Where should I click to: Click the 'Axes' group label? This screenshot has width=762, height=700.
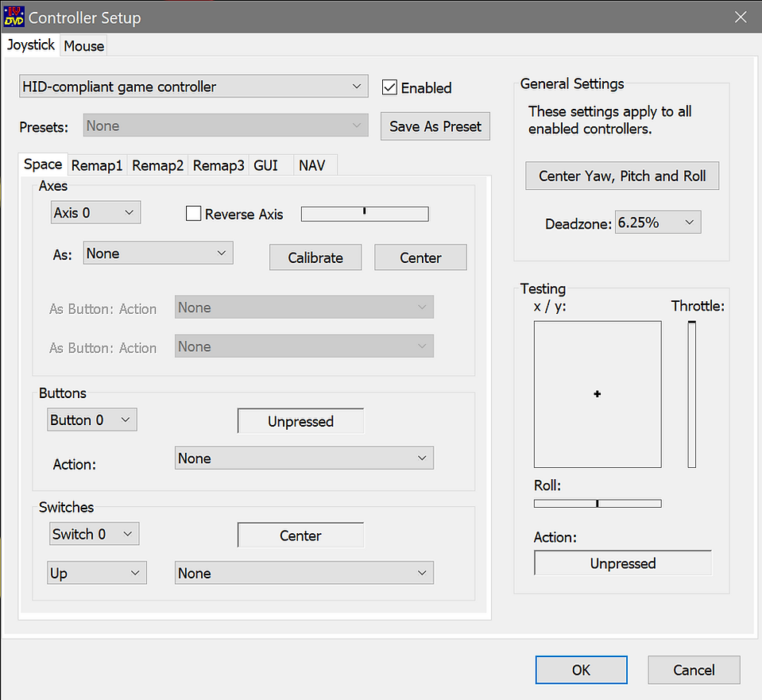point(53,186)
